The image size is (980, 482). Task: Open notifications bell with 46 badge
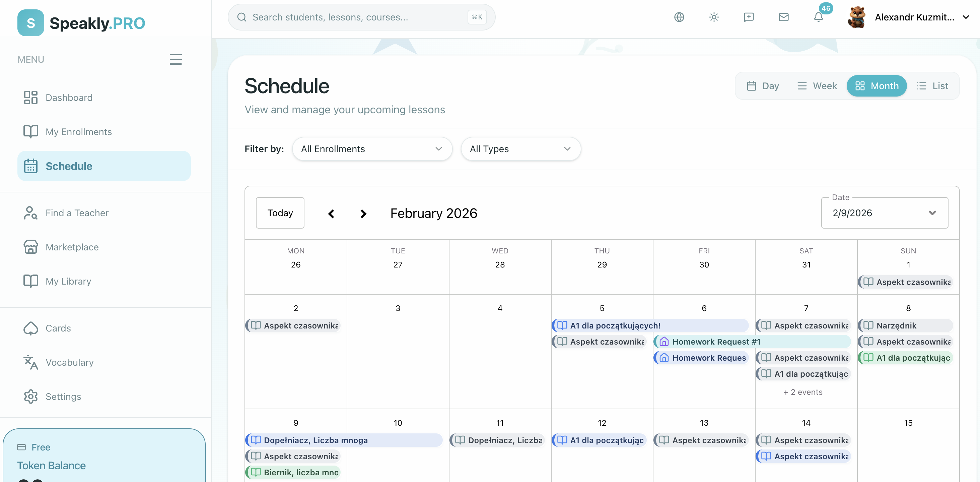click(818, 17)
